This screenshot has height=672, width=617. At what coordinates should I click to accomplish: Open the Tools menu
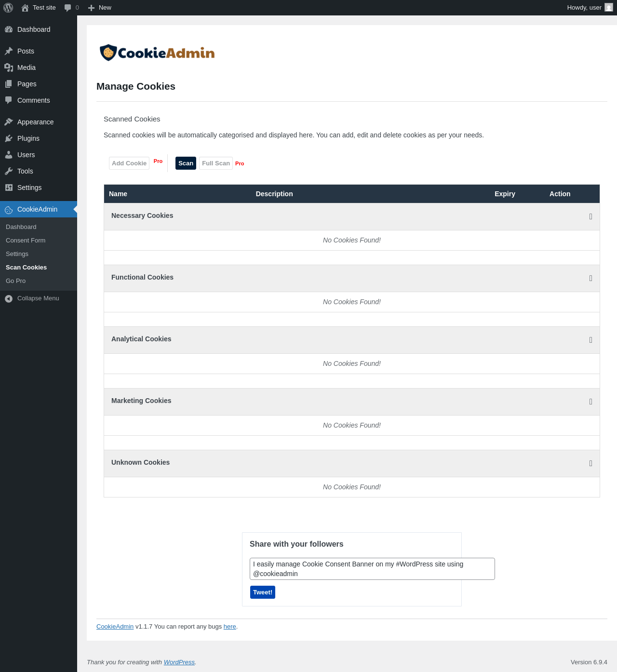pyautogui.click(x=39, y=171)
